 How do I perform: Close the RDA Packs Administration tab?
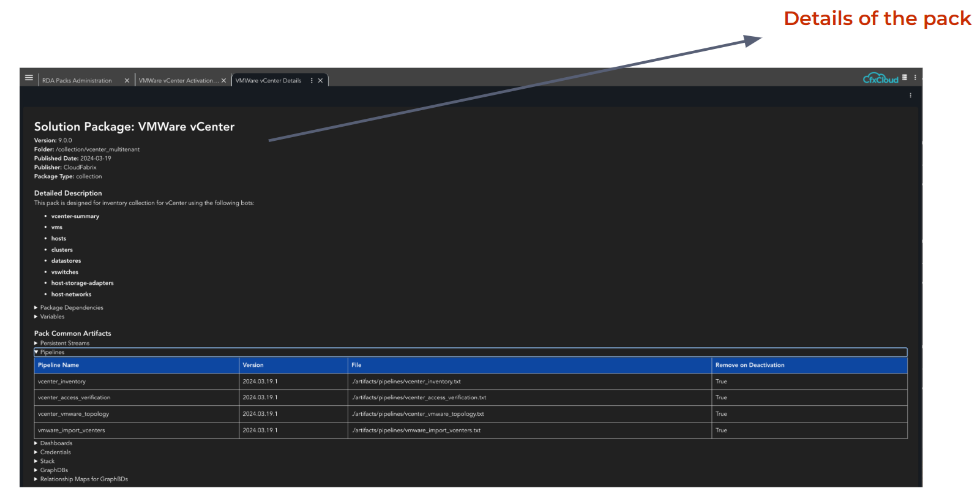pos(127,81)
